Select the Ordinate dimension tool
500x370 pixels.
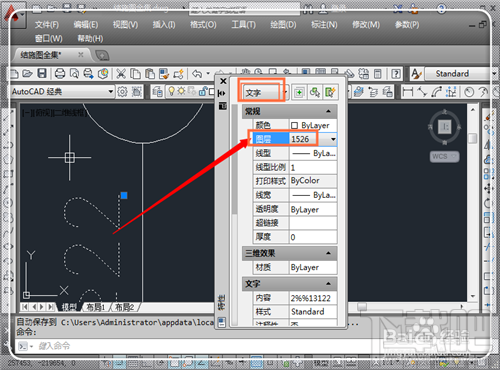451,92
